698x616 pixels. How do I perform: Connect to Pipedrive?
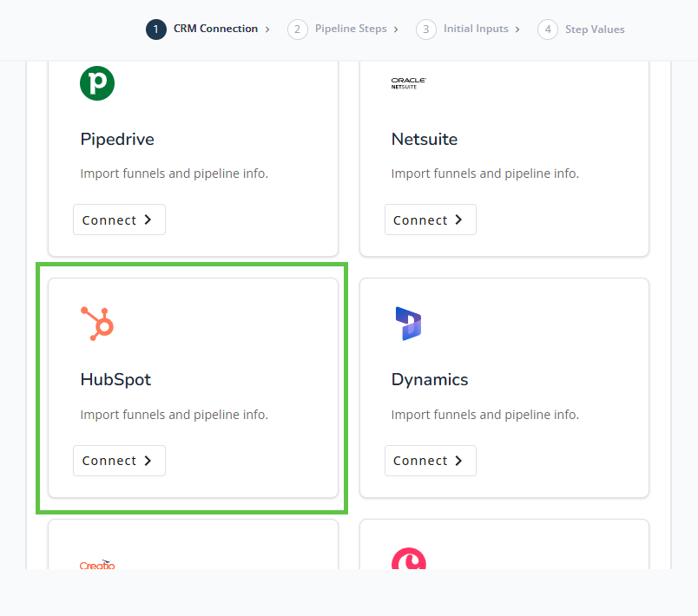pyautogui.click(x=119, y=220)
